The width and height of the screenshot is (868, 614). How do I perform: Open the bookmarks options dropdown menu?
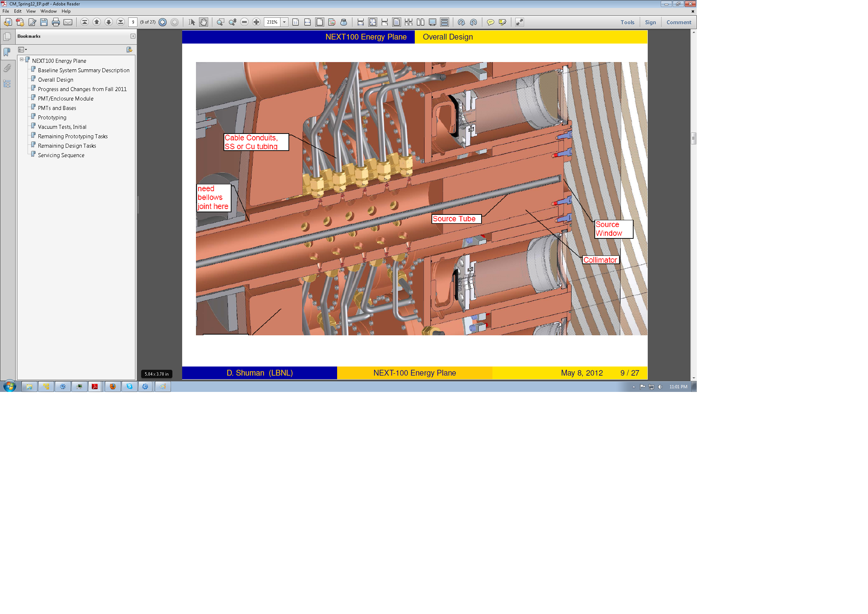[22, 49]
